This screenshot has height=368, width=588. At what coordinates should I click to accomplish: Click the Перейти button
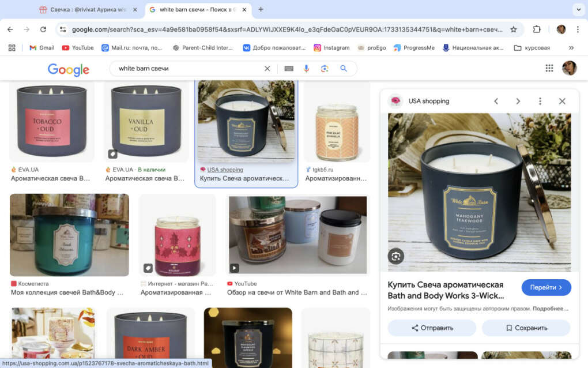(546, 287)
